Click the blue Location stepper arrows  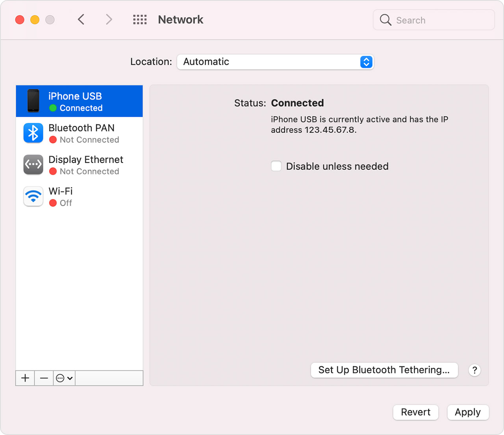point(366,62)
